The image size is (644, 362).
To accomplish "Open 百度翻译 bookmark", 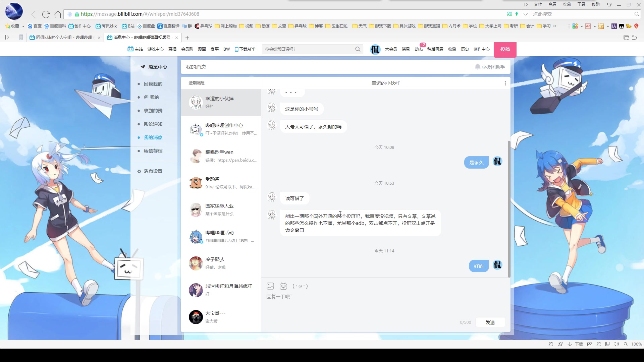I will [x=168, y=26].
